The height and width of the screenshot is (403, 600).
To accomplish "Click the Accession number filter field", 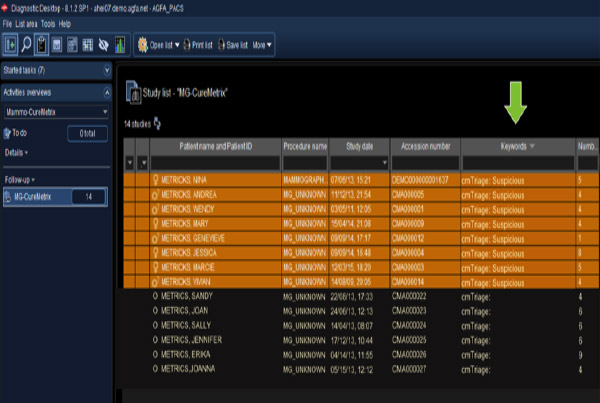I will pyautogui.click(x=425, y=163).
